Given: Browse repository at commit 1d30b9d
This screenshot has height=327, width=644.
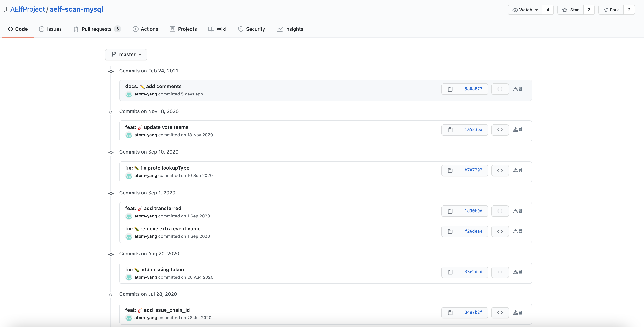Looking at the screenshot, I should click(500, 211).
